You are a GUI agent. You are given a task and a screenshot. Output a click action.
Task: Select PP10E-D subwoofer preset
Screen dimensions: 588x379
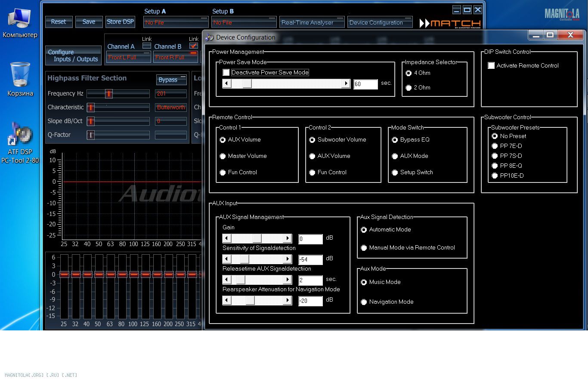[495, 176]
